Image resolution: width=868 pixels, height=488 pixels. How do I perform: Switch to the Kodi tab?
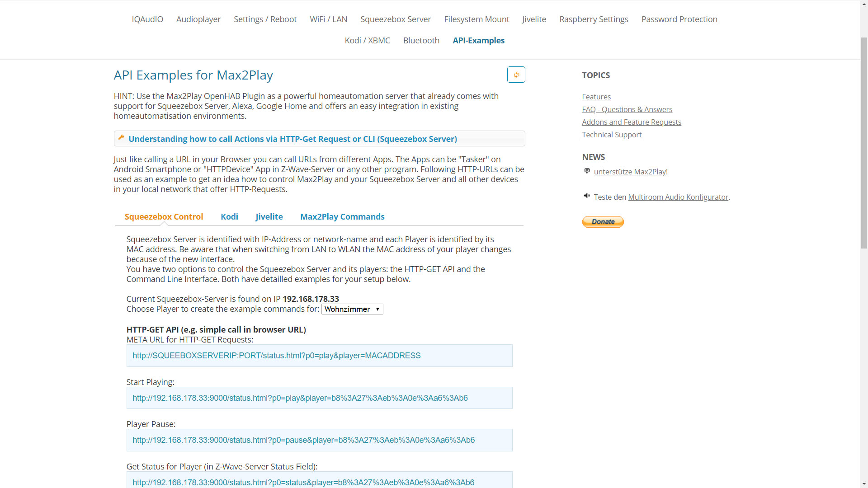point(229,216)
